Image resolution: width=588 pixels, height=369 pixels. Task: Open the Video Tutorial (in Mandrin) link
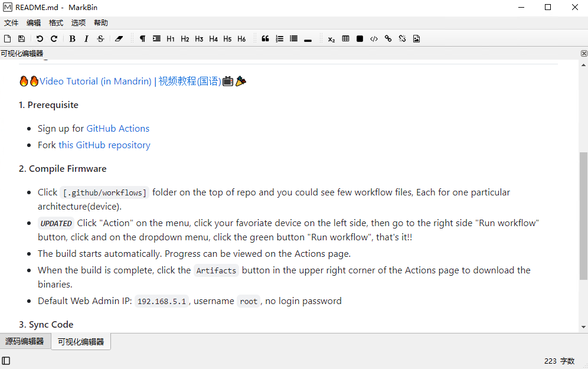[x=130, y=81]
